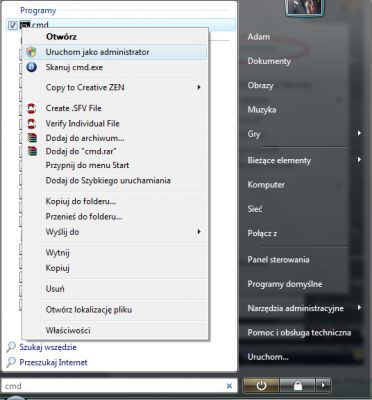This screenshot has height=400, width=372.
Task: Expand the Wyślij do submenu arrow
Action: coord(199,232)
